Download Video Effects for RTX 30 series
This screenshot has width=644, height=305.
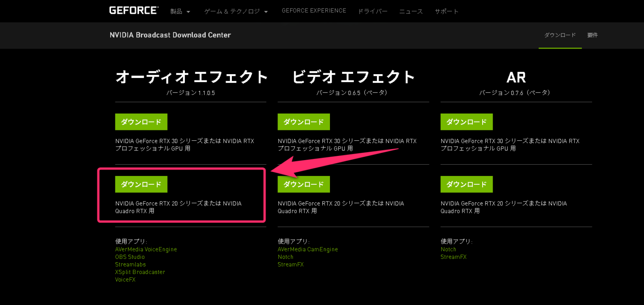pos(304,122)
